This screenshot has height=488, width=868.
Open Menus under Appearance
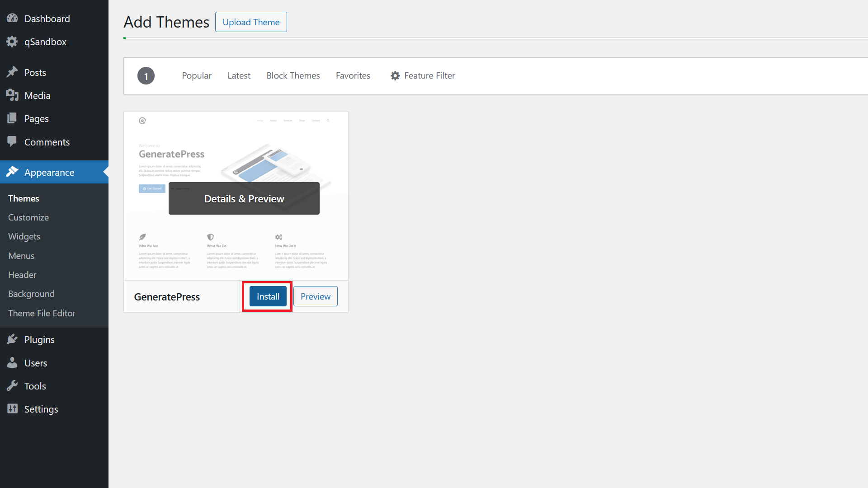point(21,256)
